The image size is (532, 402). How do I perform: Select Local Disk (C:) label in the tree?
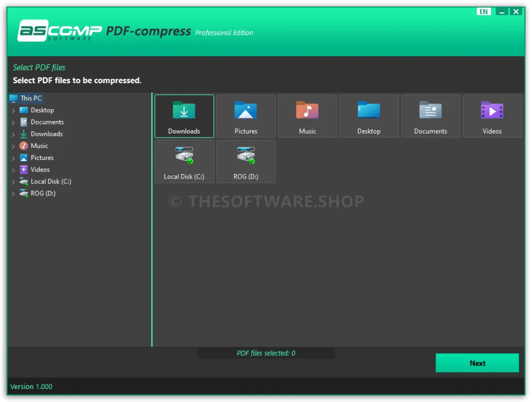(51, 181)
